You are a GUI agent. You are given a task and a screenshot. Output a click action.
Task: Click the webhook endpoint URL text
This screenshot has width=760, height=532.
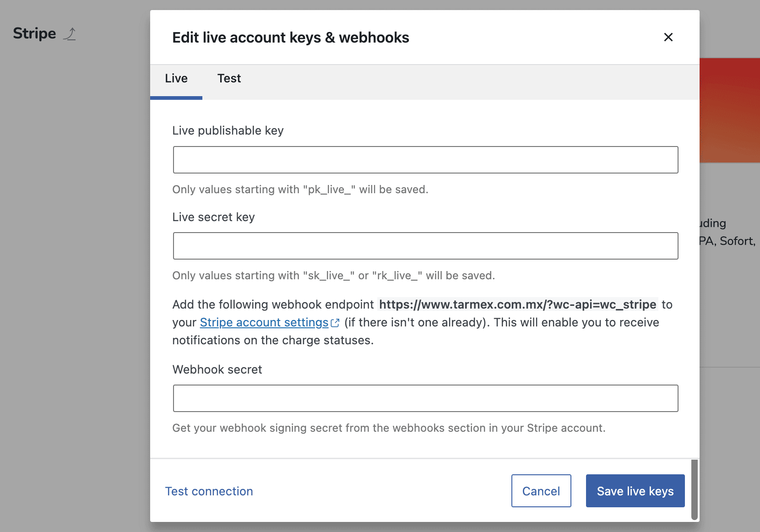click(517, 305)
